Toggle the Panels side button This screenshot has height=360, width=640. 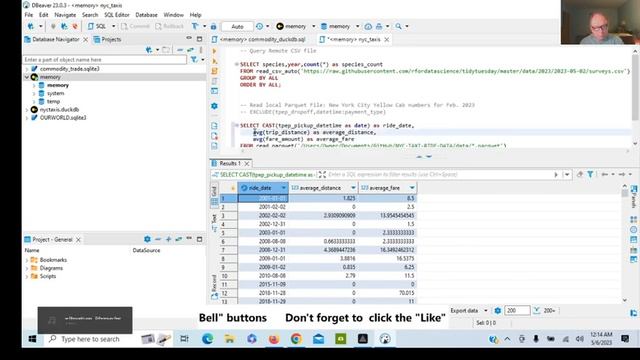coord(634,196)
